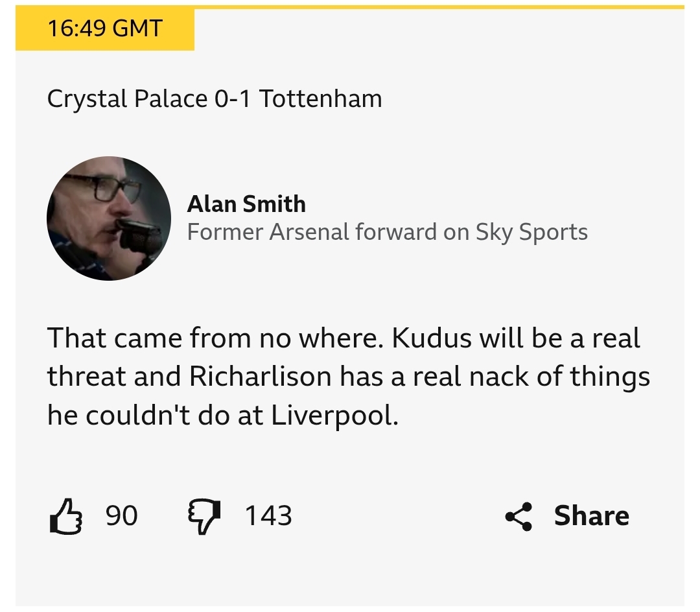Click the thumbs up icon
Screen dimensions: 700x612
[66, 517]
